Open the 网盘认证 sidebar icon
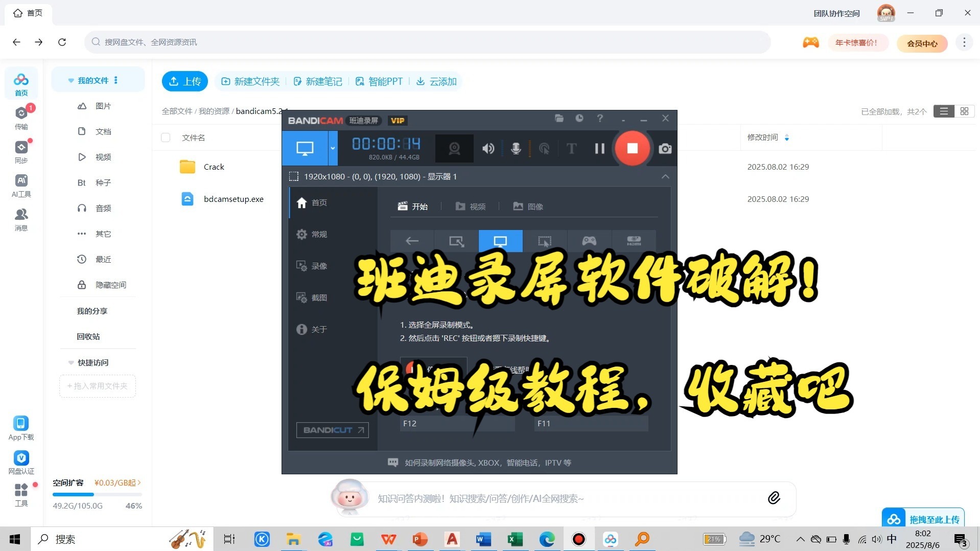Viewport: 980px width, 551px height. (21, 463)
